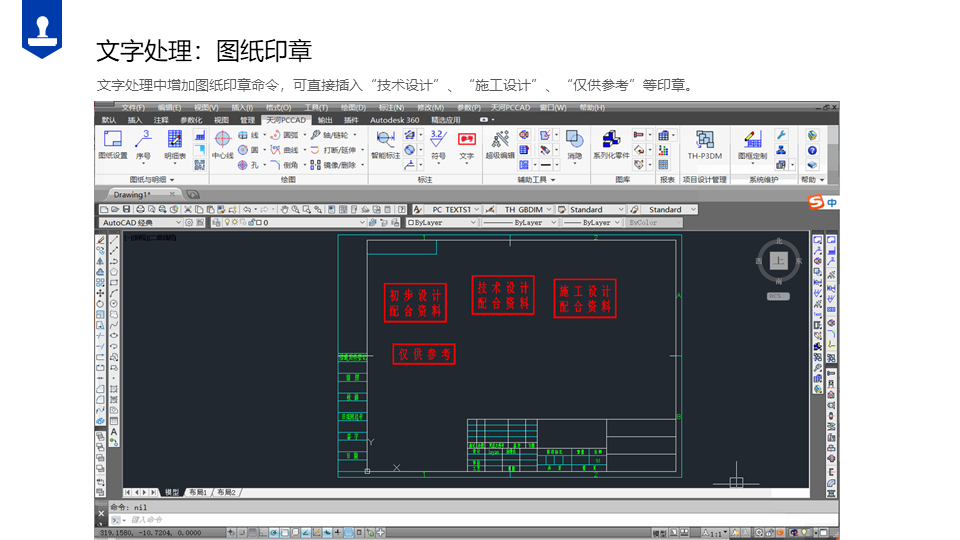This screenshot has width=960, height=540.
Task: Click the text A tool in left toolbar
Action: tap(114, 432)
